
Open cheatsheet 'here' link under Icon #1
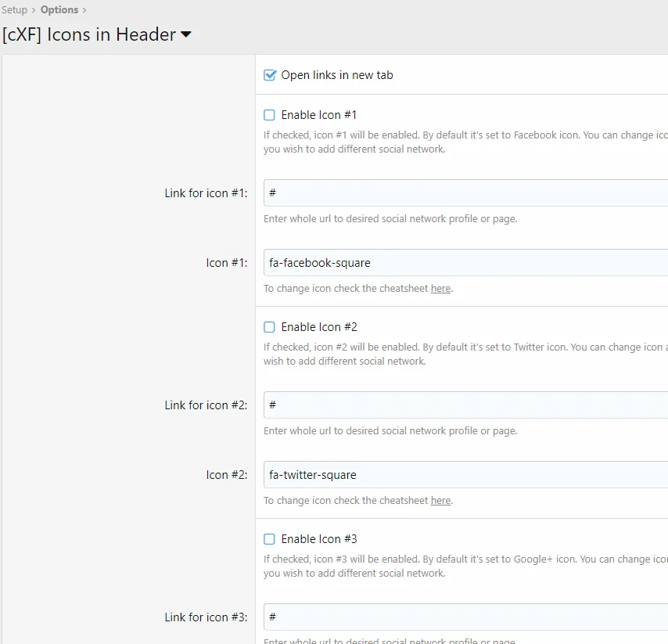click(x=440, y=289)
